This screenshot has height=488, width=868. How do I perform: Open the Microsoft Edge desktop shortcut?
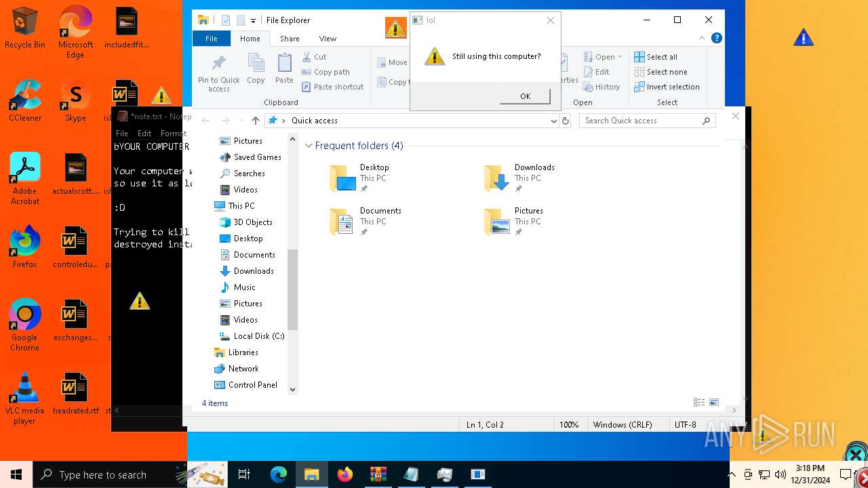[x=75, y=33]
